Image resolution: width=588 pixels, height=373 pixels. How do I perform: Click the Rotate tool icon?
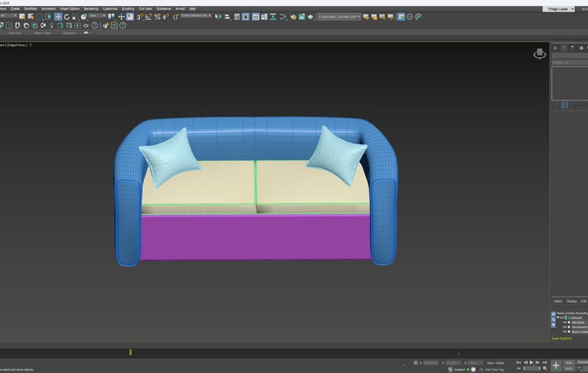pyautogui.click(x=67, y=16)
